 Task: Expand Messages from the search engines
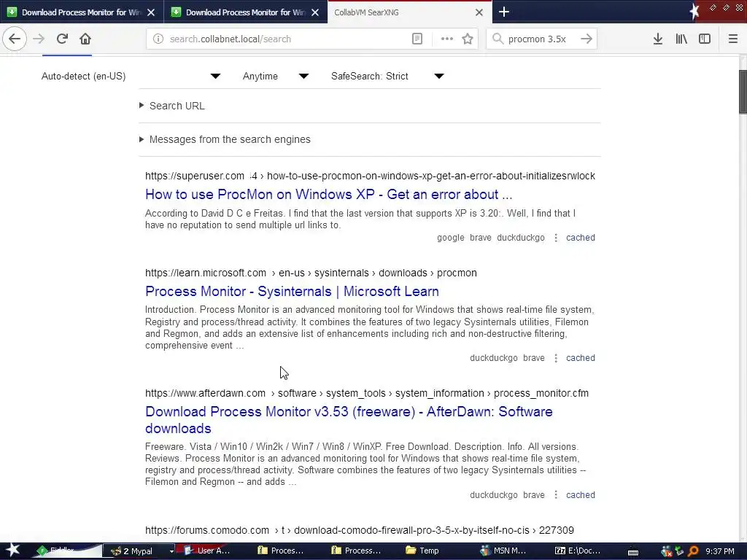225,139
